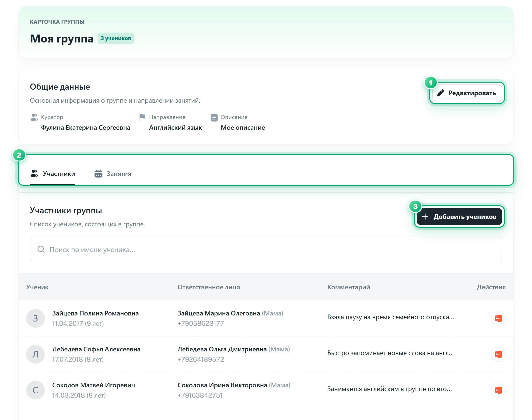Click avatar С of Соколов Матвей
Viewport: 532px width, 420px height.
(35, 390)
